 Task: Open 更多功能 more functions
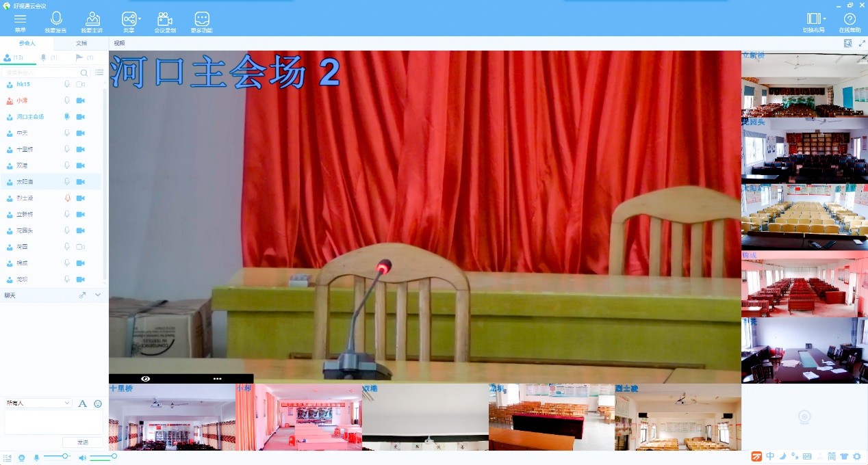201,20
